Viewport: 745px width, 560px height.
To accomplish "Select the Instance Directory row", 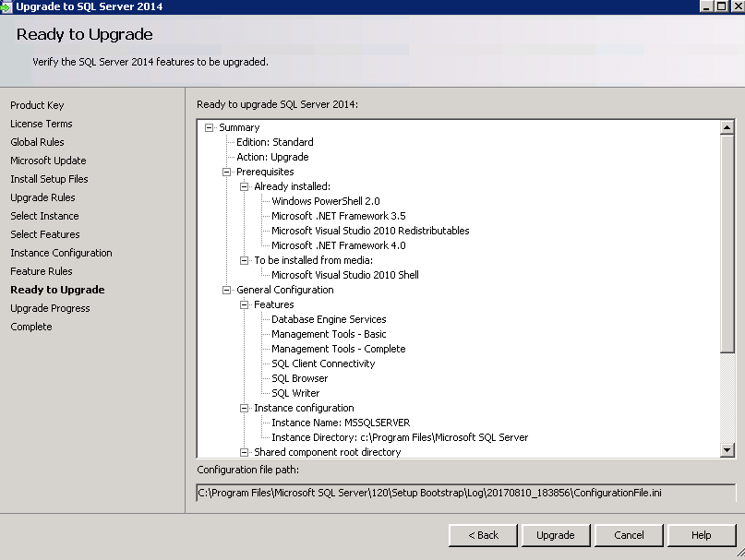I will [400, 437].
